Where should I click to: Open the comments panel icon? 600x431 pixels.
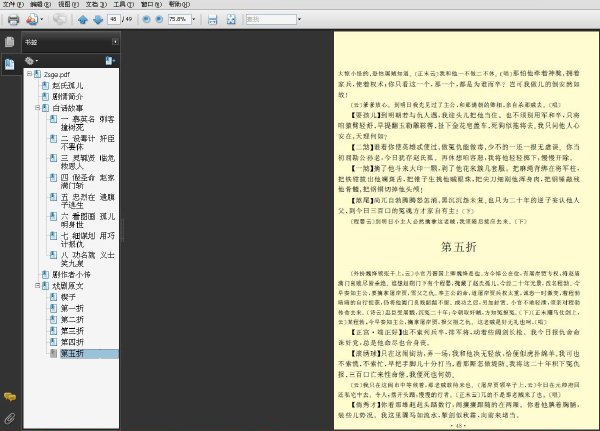(x=10, y=397)
